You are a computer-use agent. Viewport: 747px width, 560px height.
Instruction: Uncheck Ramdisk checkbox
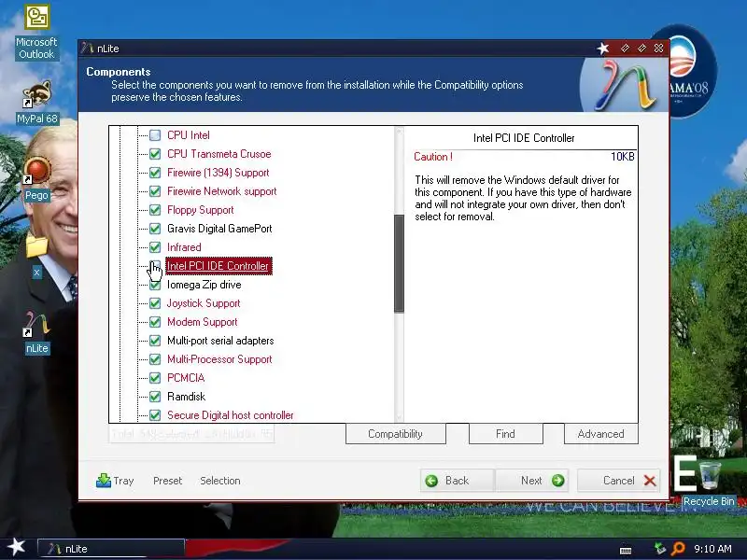point(155,397)
